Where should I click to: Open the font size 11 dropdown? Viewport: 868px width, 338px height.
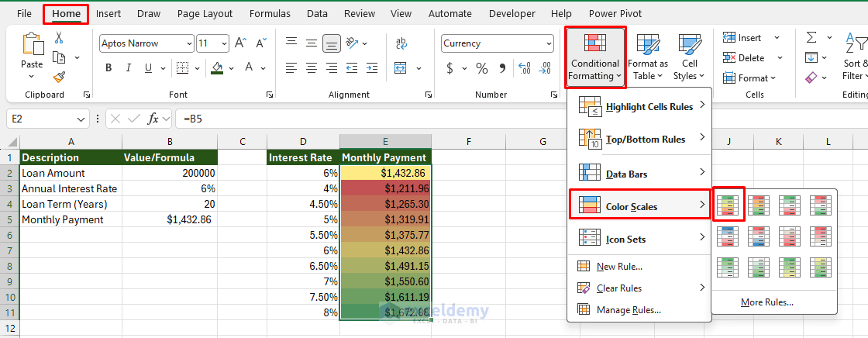[x=224, y=43]
